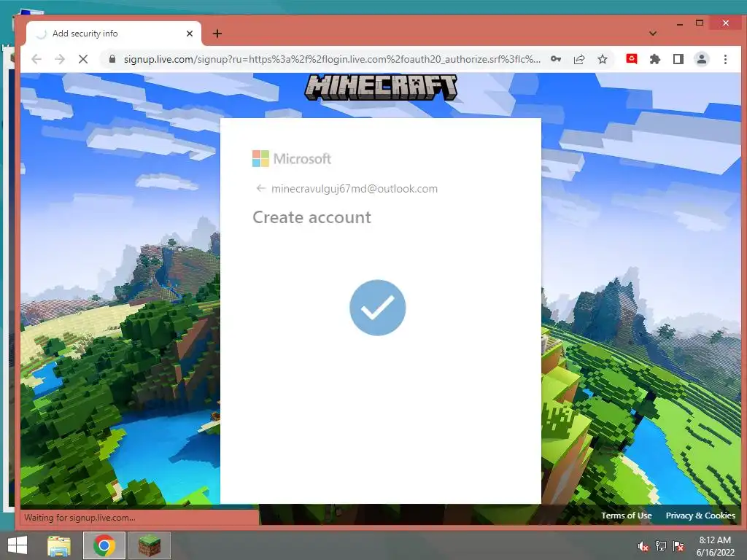Screen dimensions: 747x560
Task: Minimize the Chrome window
Action: (680, 23)
